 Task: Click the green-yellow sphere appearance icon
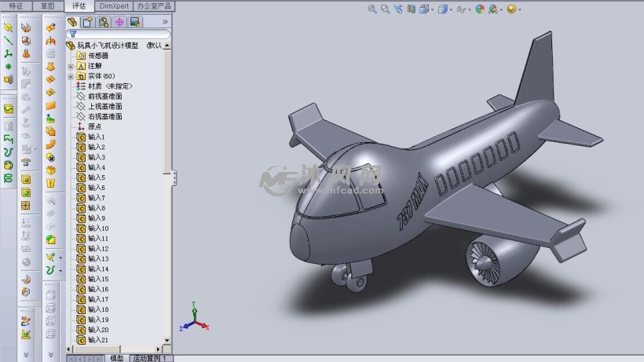(x=50, y=240)
